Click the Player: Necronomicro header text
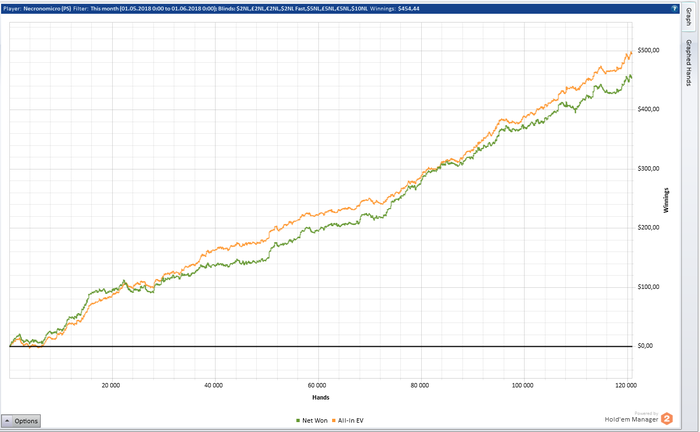The height and width of the screenshot is (432, 700). 37,8
